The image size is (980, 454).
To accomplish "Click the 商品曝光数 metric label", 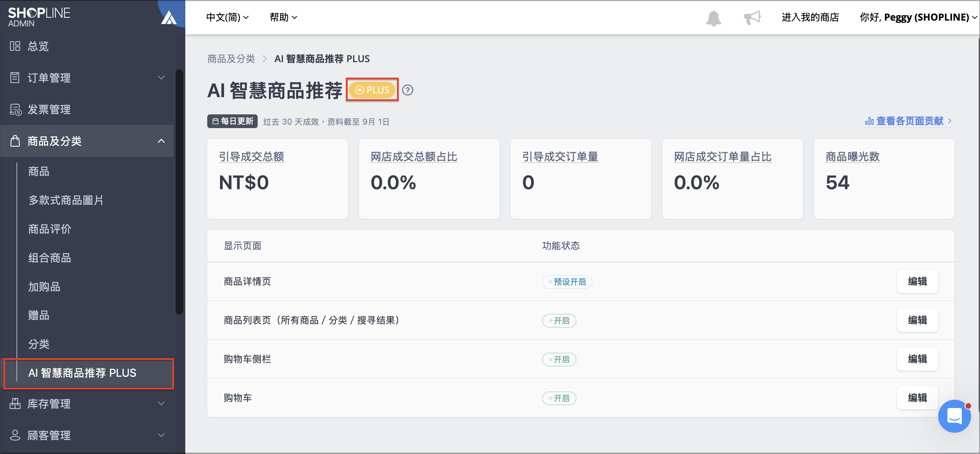I will tap(853, 157).
